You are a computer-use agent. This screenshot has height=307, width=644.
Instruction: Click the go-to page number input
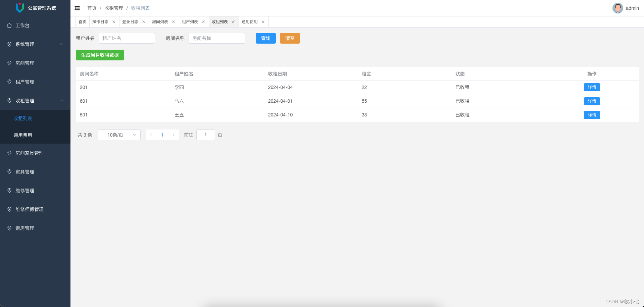pos(206,135)
